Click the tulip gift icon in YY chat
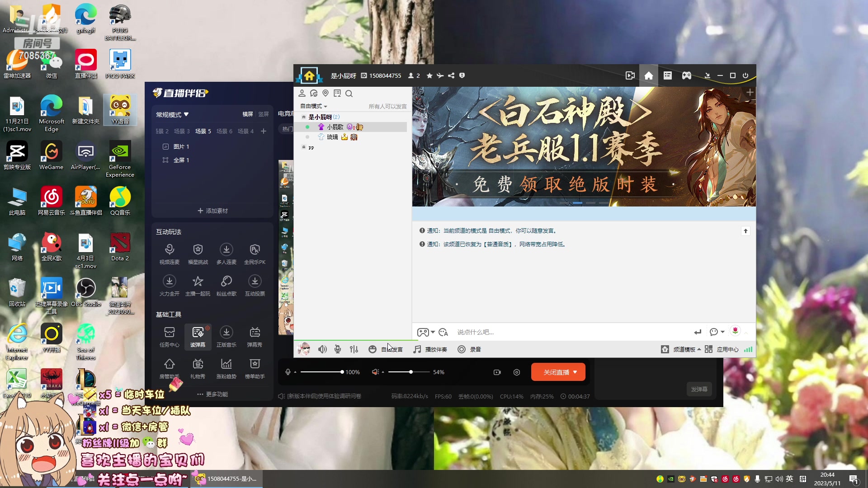This screenshot has width=868, height=488. (735, 331)
